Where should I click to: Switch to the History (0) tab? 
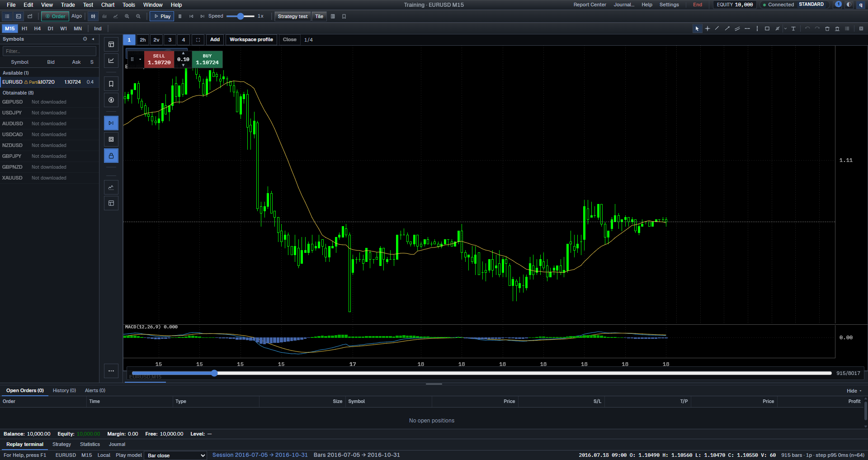(x=64, y=390)
